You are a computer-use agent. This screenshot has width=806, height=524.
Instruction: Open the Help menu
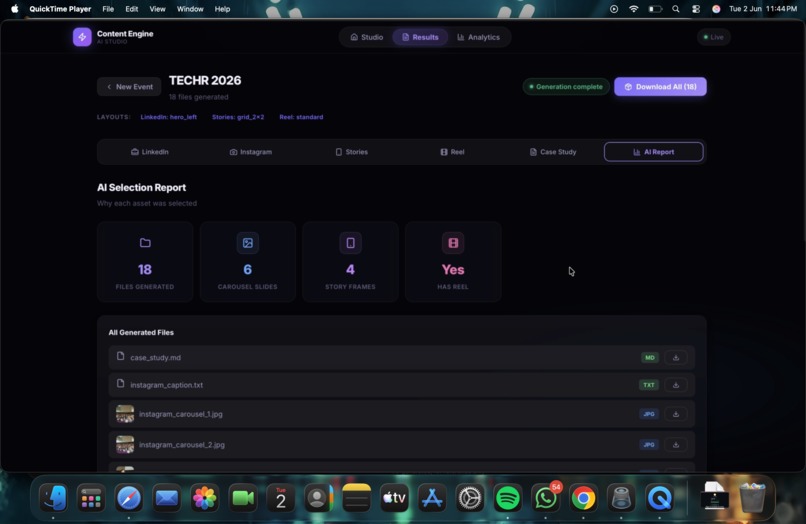[222, 9]
